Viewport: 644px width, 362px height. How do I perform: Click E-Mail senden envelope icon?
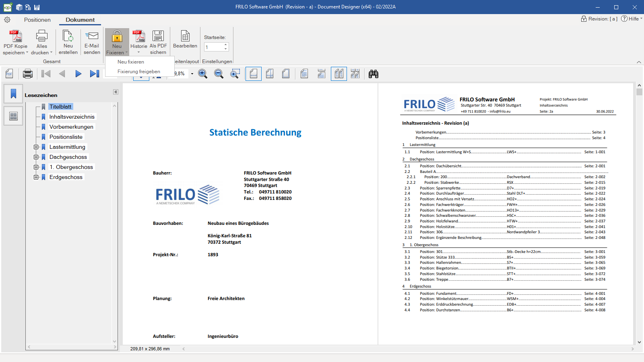click(92, 36)
